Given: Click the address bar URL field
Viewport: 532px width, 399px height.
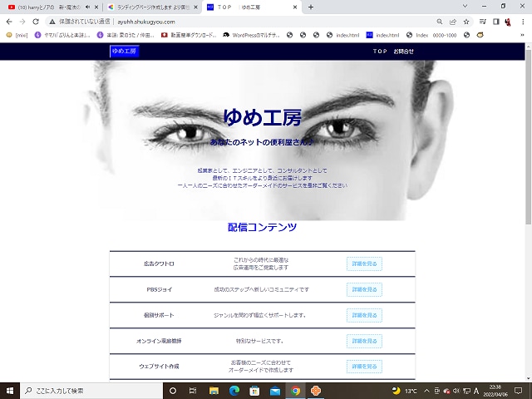Looking at the screenshot, I should point(238,22).
